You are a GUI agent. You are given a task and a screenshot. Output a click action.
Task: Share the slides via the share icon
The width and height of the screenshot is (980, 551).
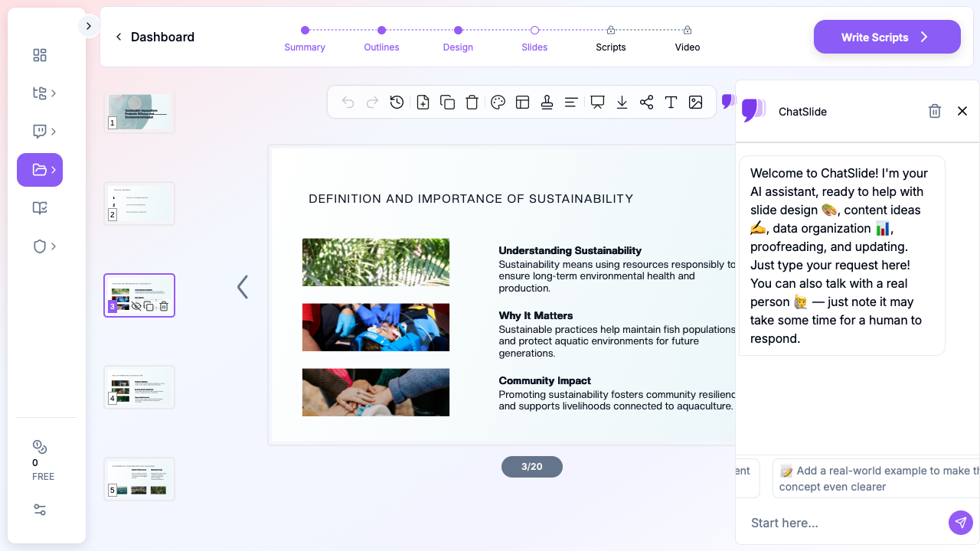pyautogui.click(x=646, y=103)
